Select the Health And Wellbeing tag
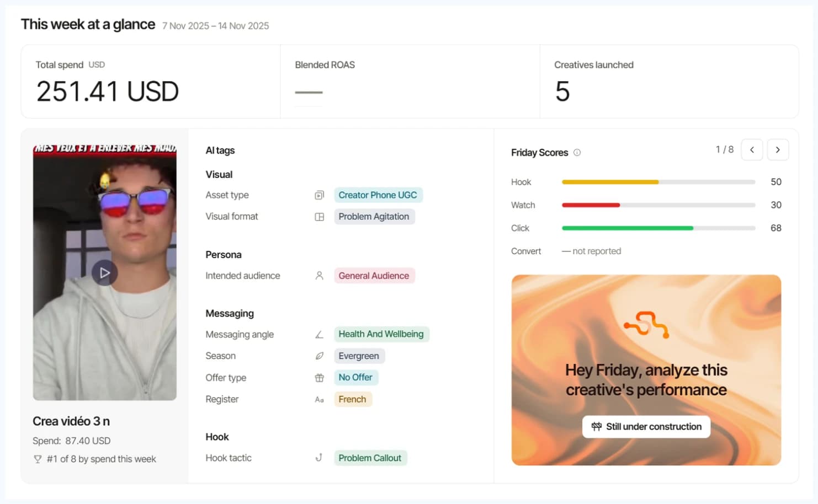Image resolution: width=818 pixels, height=504 pixels. coord(381,334)
